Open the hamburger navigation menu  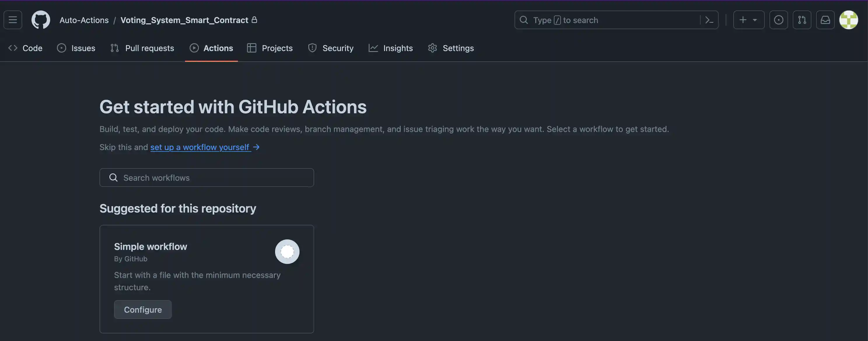[x=13, y=20]
